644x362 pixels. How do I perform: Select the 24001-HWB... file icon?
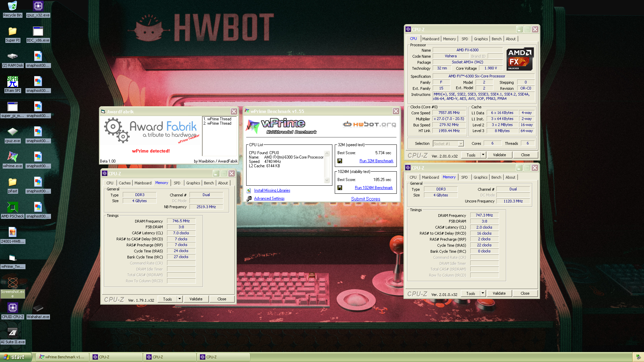[12, 235]
